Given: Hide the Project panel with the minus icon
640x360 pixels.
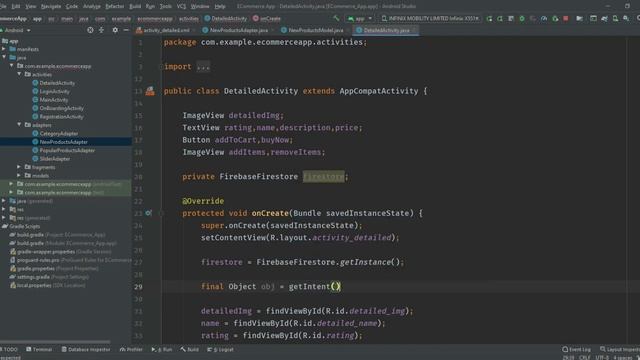Looking at the screenshot, I should (x=126, y=30).
